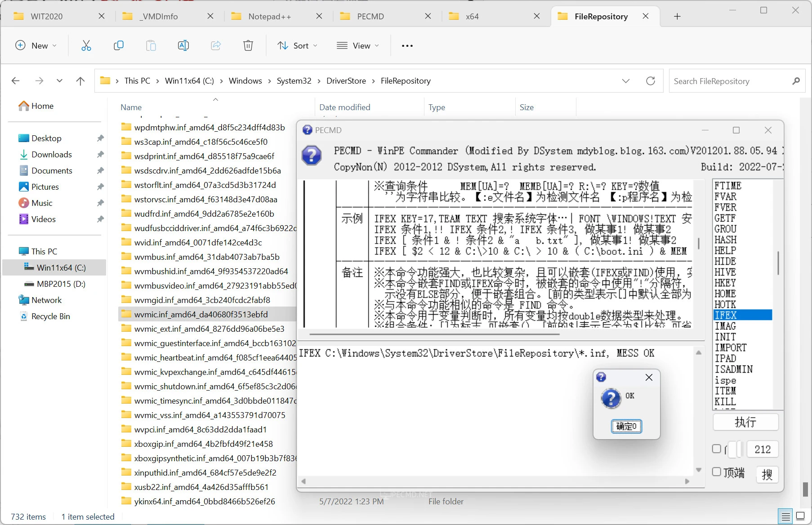Click the Copy icon in toolbar
This screenshot has width=812, height=525.
point(119,45)
